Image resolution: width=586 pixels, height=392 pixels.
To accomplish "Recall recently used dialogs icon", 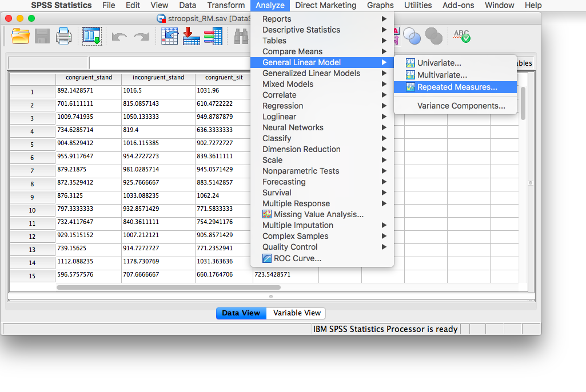I will [x=92, y=36].
